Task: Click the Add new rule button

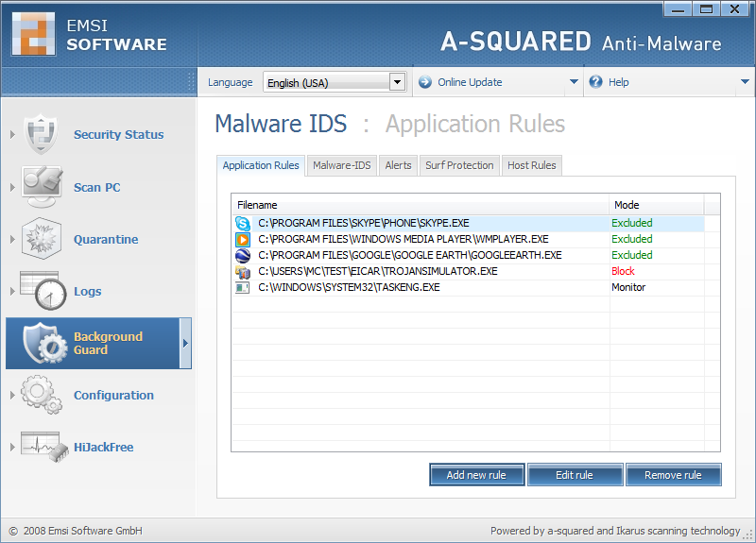Action: [x=476, y=475]
